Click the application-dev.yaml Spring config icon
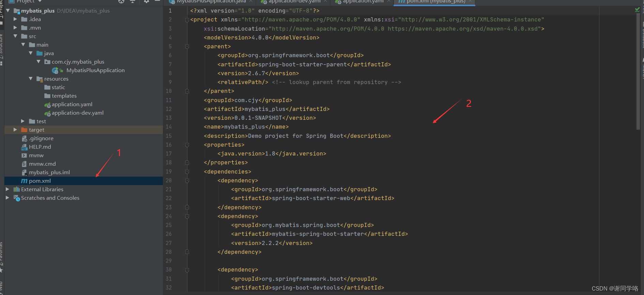Image resolution: width=644 pixels, height=295 pixels. click(47, 113)
